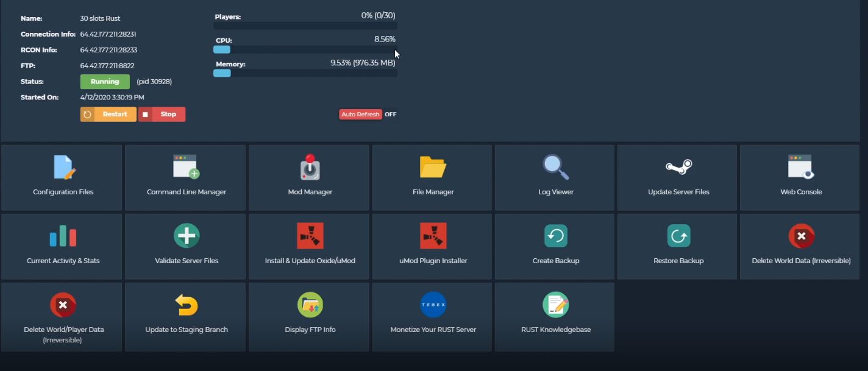Open the File Manager
Viewport: 868px width, 371px height.
[432, 177]
